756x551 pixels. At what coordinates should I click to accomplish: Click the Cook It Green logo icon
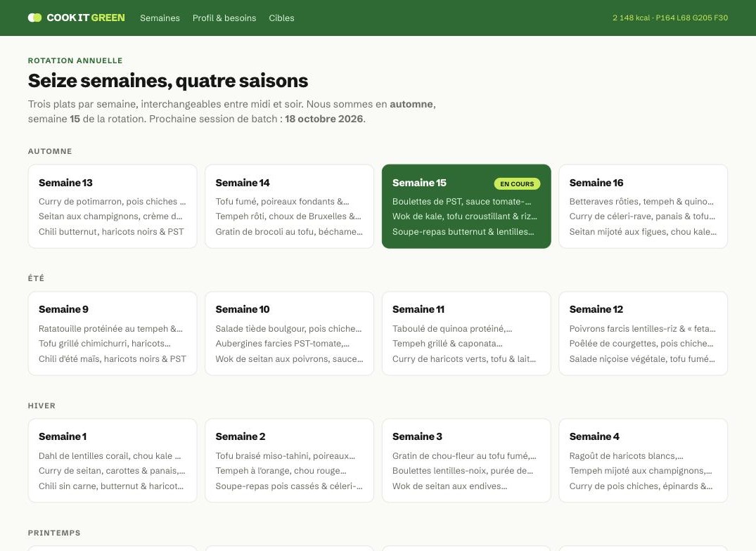point(34,18)
